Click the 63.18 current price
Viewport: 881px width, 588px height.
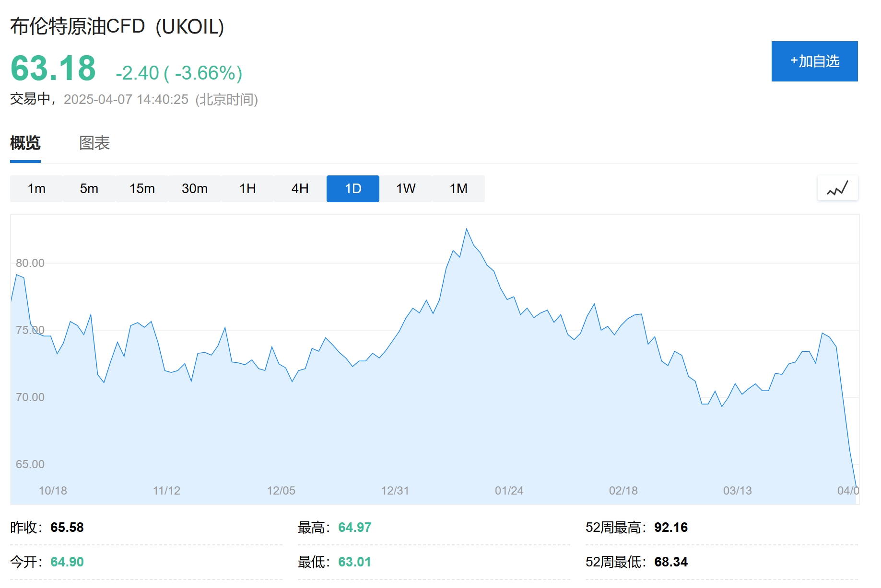[53, 69]
